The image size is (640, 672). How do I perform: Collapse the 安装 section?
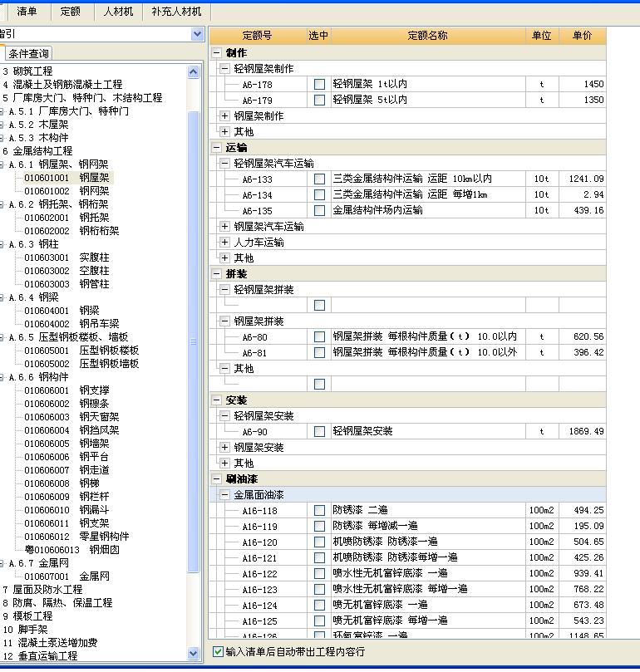click(217, 400)
